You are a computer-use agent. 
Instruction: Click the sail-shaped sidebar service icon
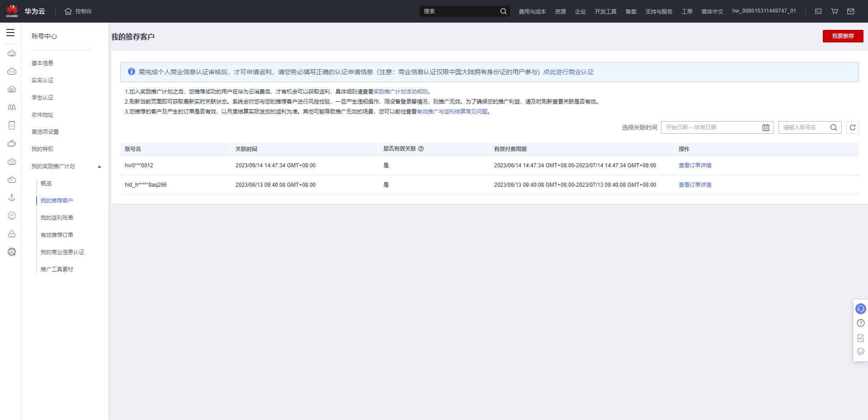[x=12, y=198]
